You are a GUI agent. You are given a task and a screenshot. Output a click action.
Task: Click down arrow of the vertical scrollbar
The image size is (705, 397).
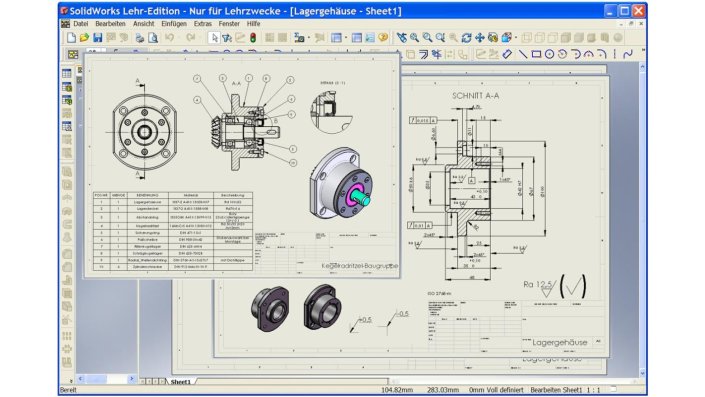(643, 373)
